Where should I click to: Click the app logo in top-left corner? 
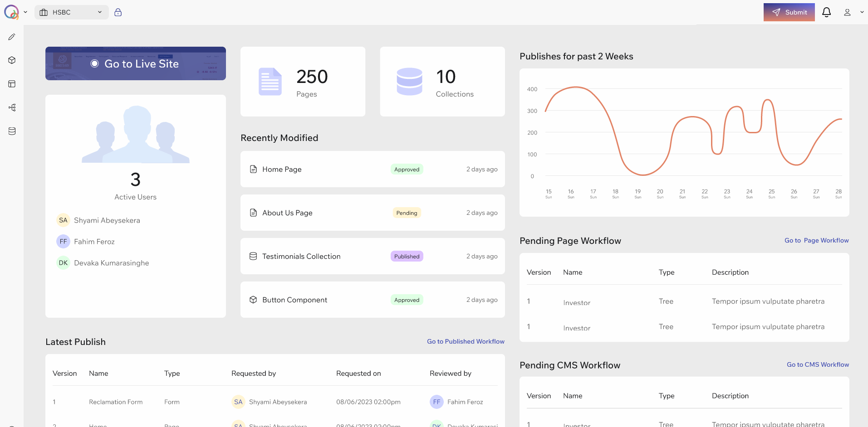[x=11, y=12]
